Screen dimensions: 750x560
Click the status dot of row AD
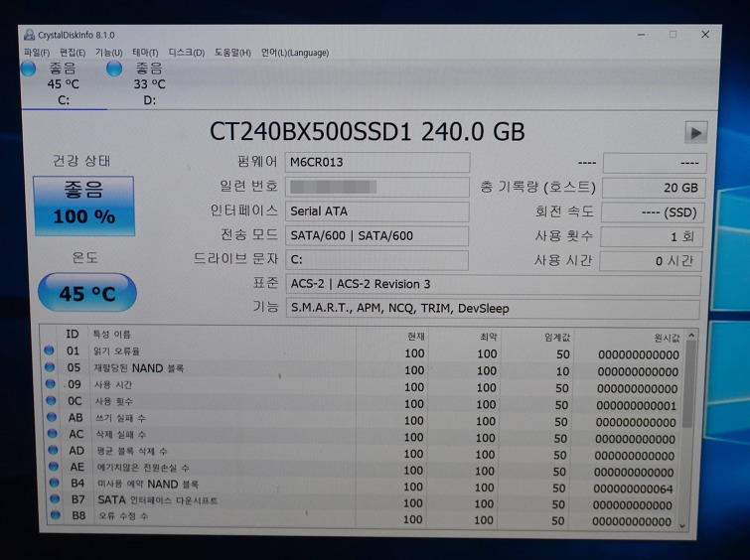pyautogui.click(x=53, y=450)
